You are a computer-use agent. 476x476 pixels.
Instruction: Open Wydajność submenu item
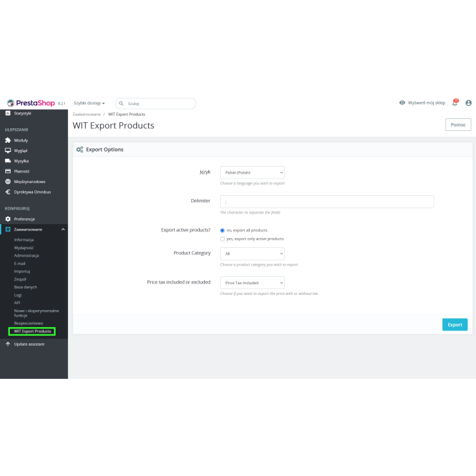[24, 248]
